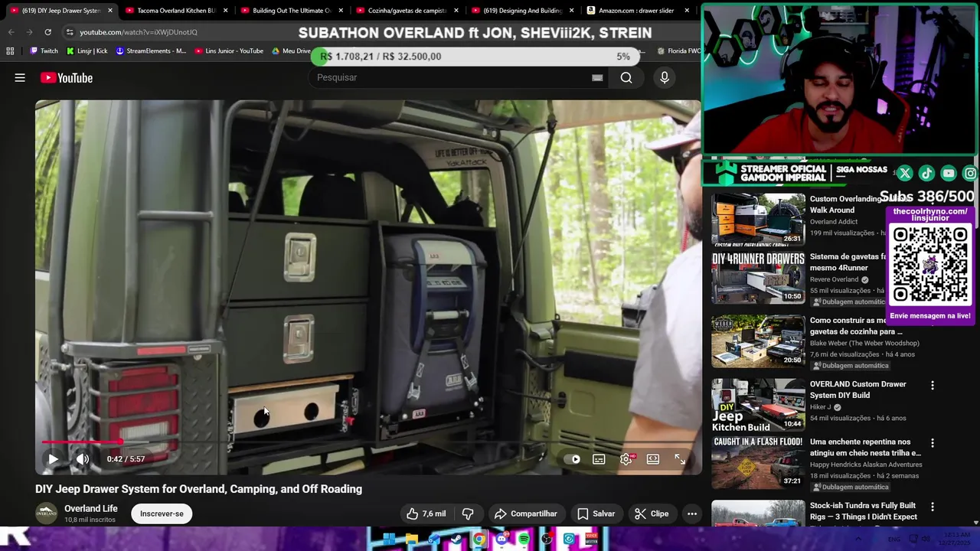The width and height of the screenshot is (980, 551).
Task: Open DIY 4Runner Drawers video thumbnail
Action: coord(759,278)
